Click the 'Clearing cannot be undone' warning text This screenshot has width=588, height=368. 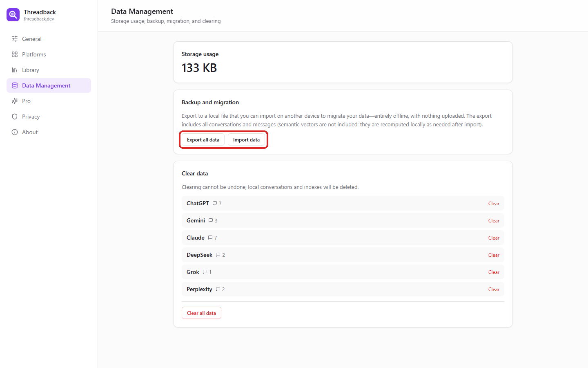click(270, 187)
